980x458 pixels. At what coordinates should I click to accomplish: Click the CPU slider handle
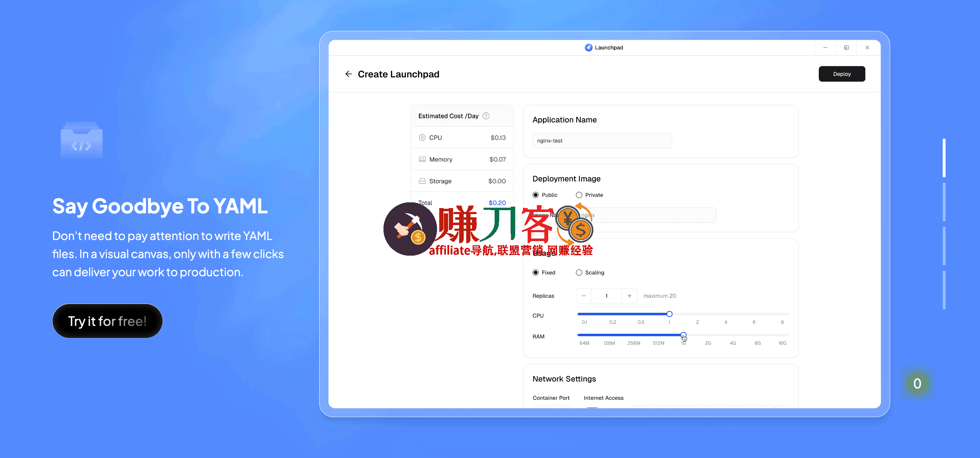pos(669,314)
